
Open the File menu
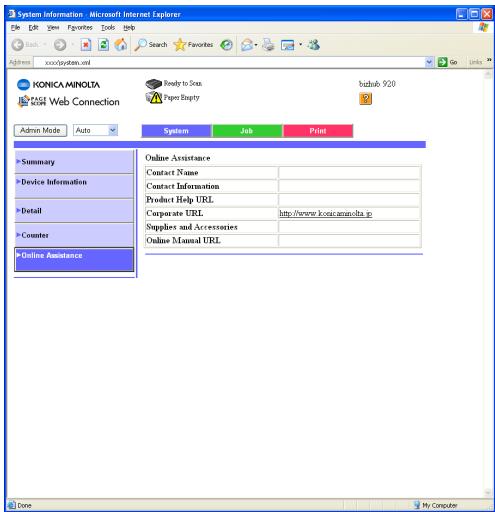[15, 28]
